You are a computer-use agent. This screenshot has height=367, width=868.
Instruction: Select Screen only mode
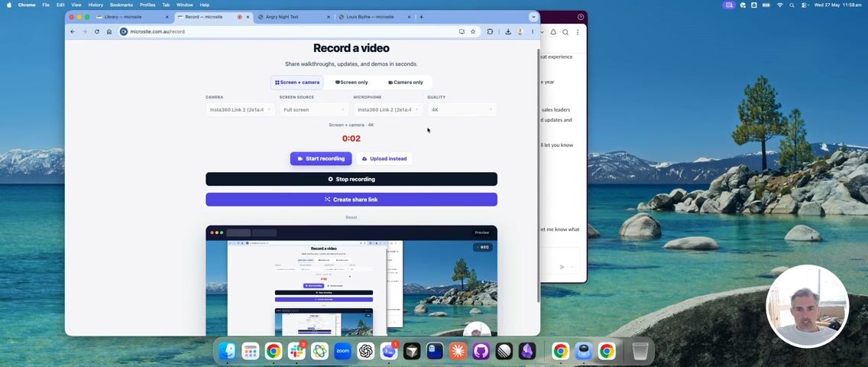(x=351, y=83)
